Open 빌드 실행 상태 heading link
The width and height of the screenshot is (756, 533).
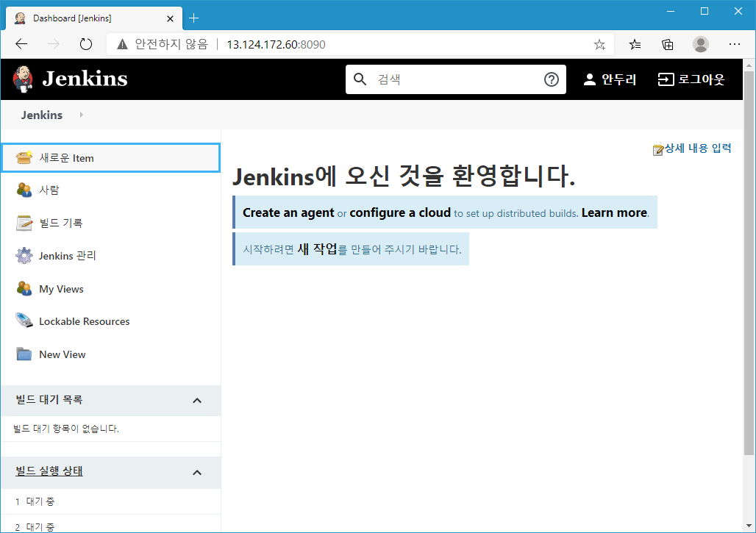pyautogui.click(x=49, y=471)
